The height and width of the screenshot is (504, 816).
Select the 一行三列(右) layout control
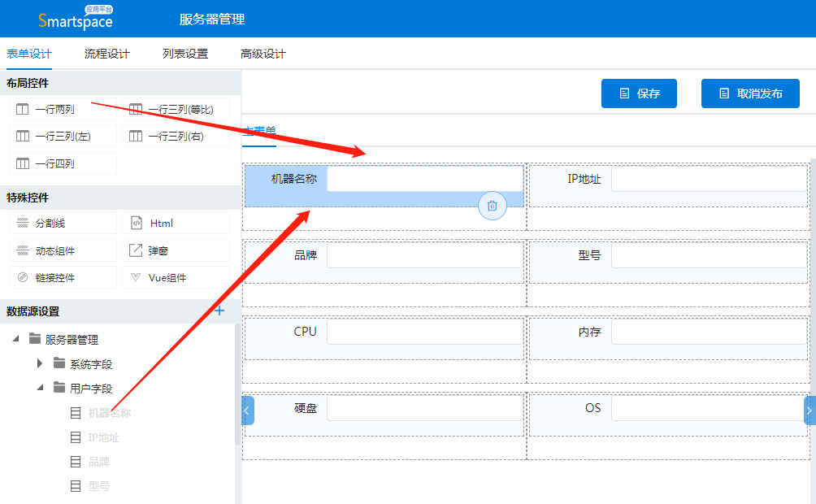(176, 136)
